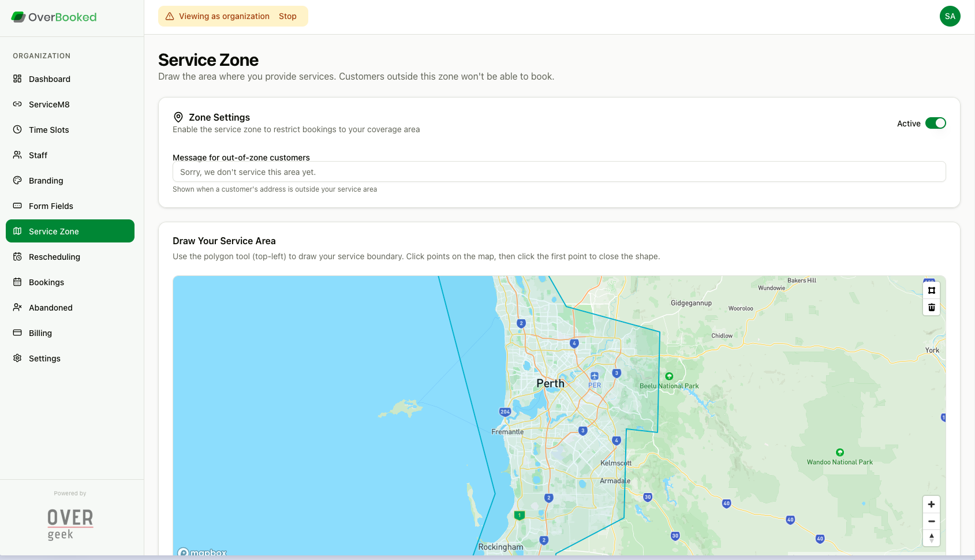Select Service Zone in the sidebar
Viewport: 975px width, 560px height.
click(x=54, y=231)
